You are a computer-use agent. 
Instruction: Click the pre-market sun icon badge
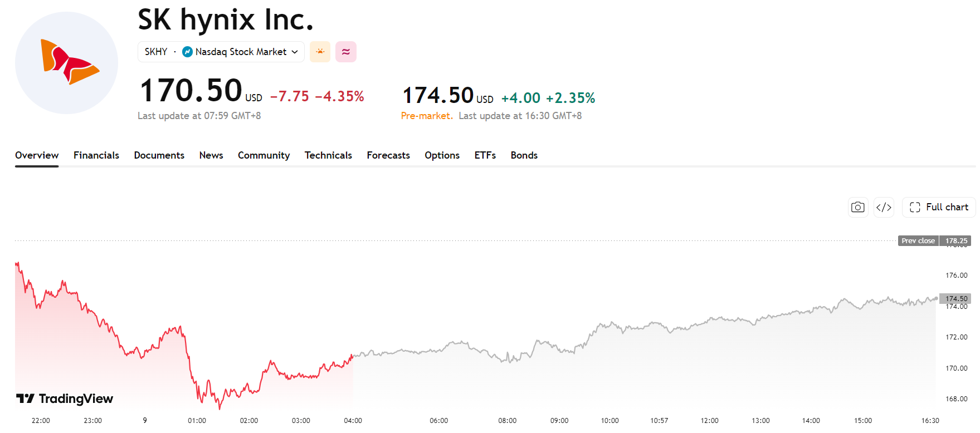click(320, 52)
